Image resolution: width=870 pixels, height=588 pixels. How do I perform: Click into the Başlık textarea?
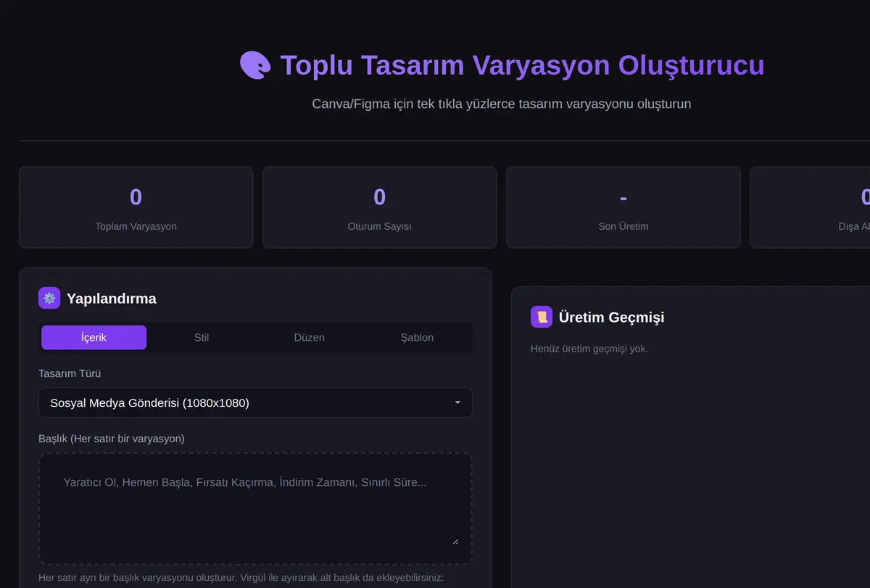255,509
